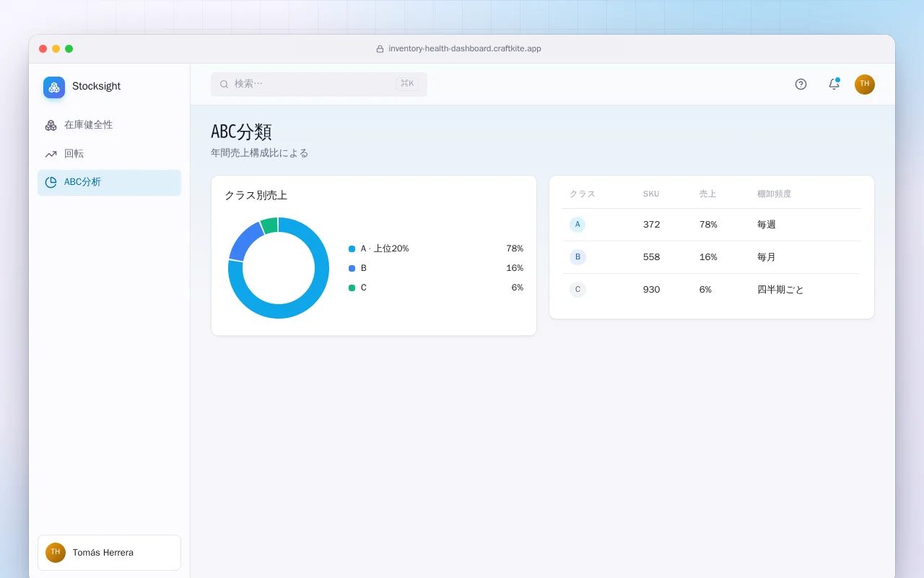Select the ABC分析 menu item

tap(109, 183)
